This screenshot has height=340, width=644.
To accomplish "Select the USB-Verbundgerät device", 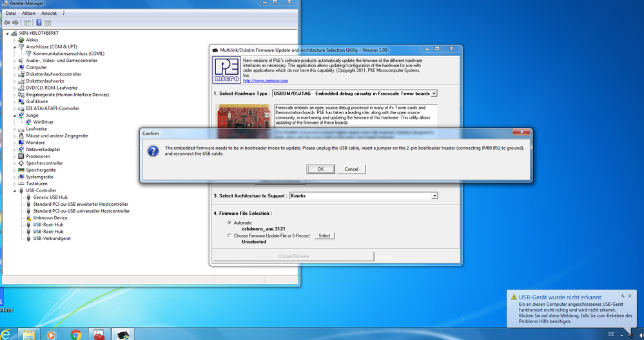I will (52, 239).
